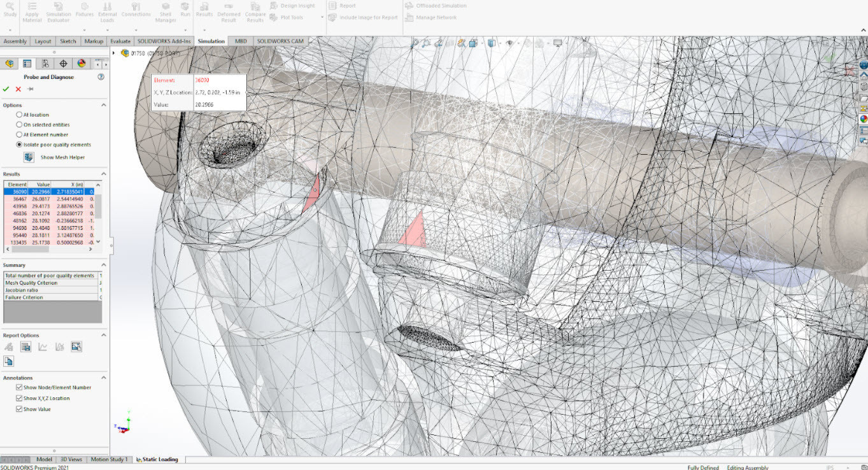
Task: Open the PropertyManager tab icon
Action: click(27, 64)
